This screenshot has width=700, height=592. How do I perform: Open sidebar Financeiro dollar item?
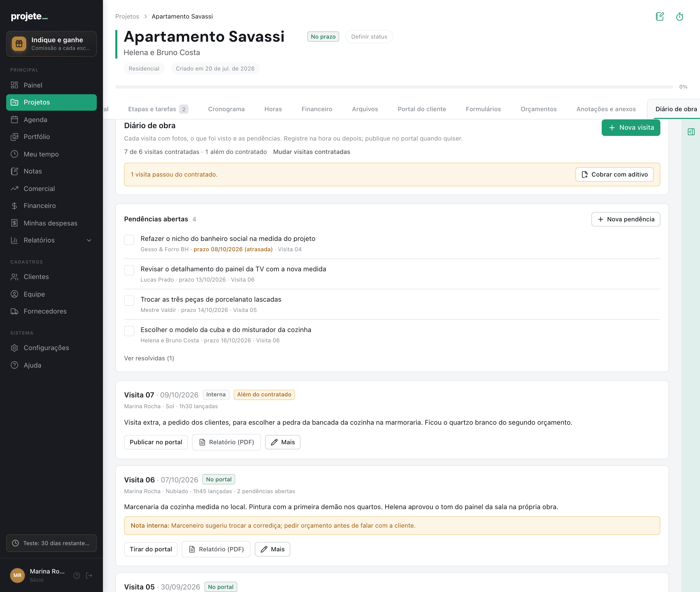coord(51,206)
